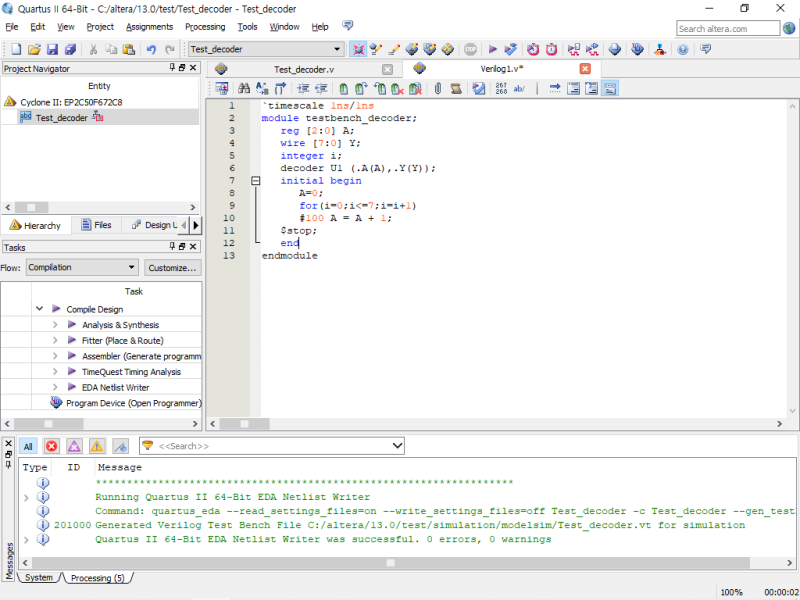The height and width of the screenshot is (600, 800).
Task: Open the Programmer tool icon
Action: click(638, 49)
